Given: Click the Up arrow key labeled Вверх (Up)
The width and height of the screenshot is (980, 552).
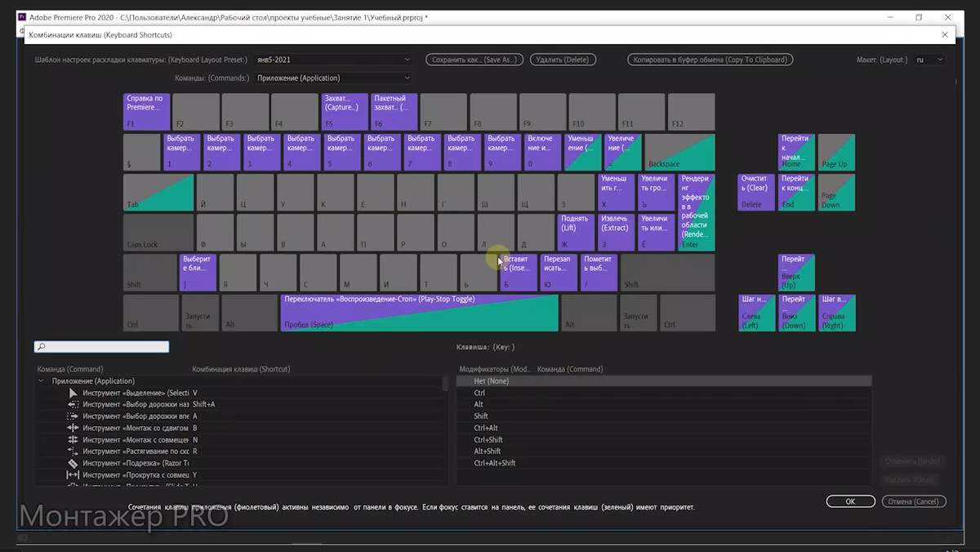Looking at the screenshot, I should tap(796, 273).
